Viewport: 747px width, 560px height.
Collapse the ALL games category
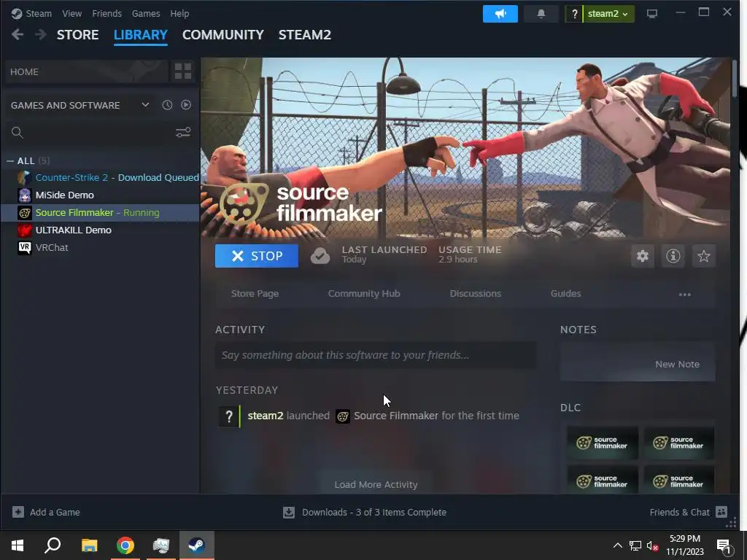pos(10,161)
